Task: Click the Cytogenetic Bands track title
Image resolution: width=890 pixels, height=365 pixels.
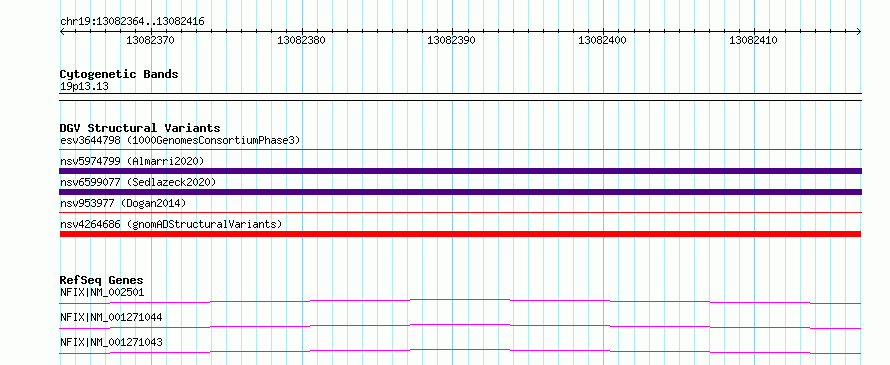Action: (119, 74)
